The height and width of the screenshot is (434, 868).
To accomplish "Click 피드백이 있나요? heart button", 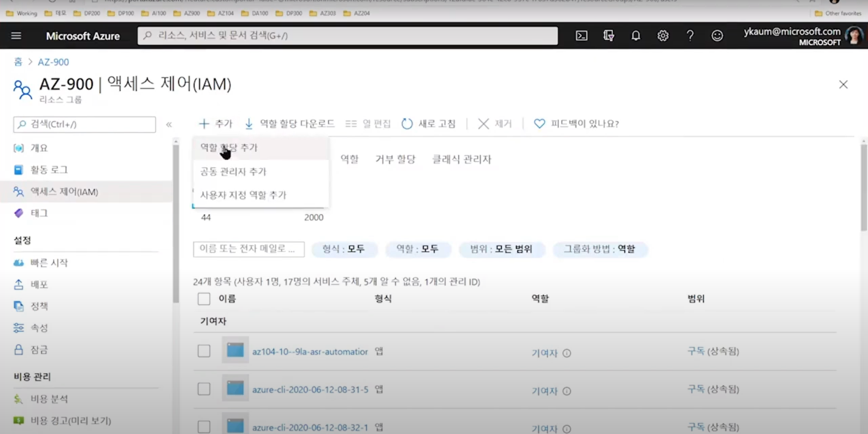I will click(x=576, y=123).
